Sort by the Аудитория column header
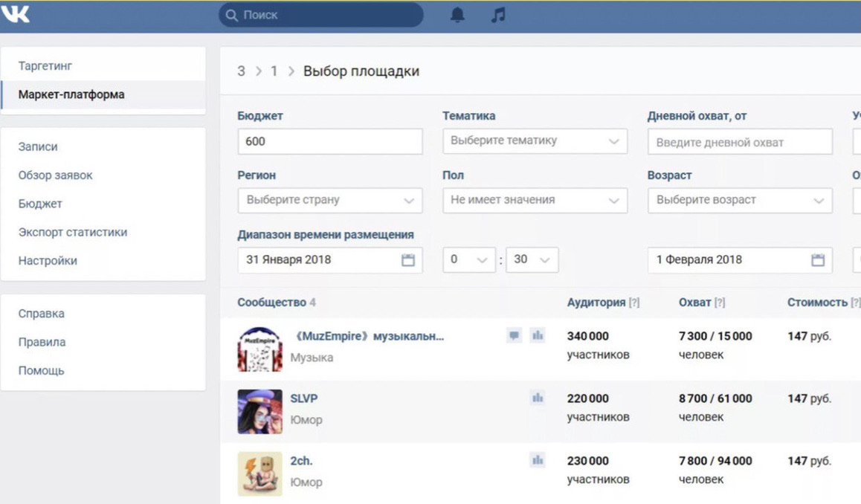The width and height of the screenshot is (861, 504). pos(596,303)
